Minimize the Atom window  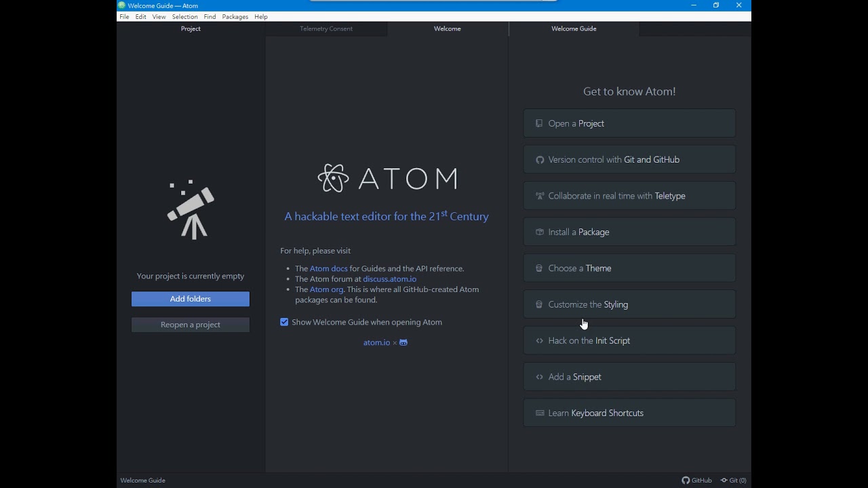tap(694, 5)
